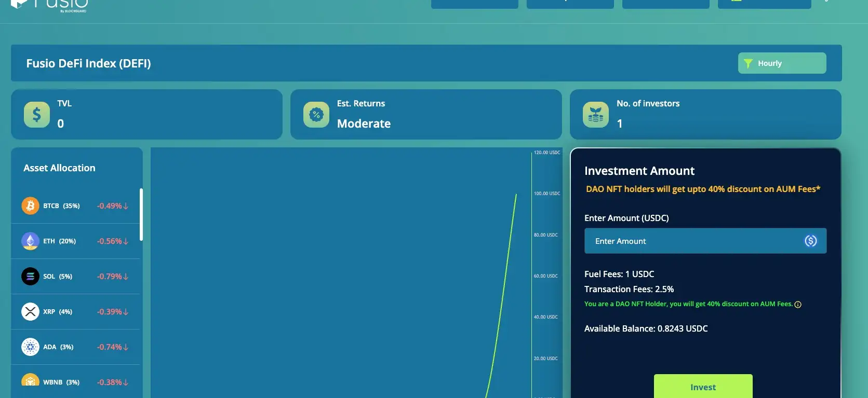Open the Hourly timeframe filter dropdown

click(x=782, y=63)
